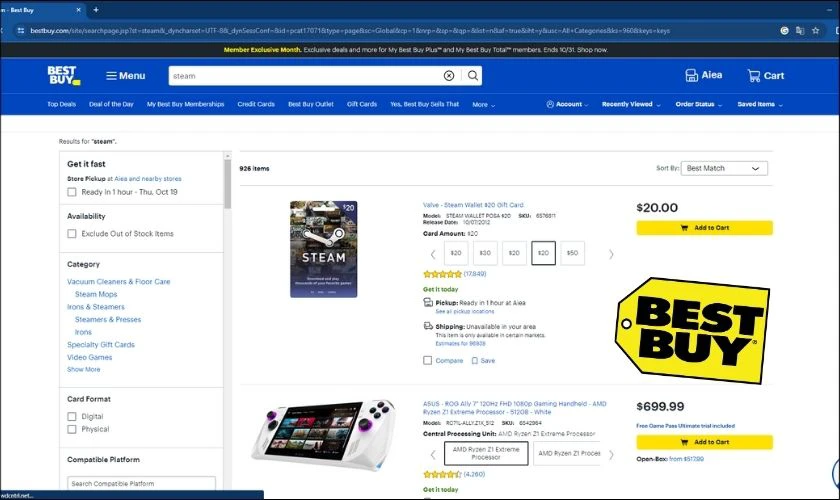This screenshot has width=840, height=500.
Task: Open the Aiea store locator
Action: tap(703, 76)
